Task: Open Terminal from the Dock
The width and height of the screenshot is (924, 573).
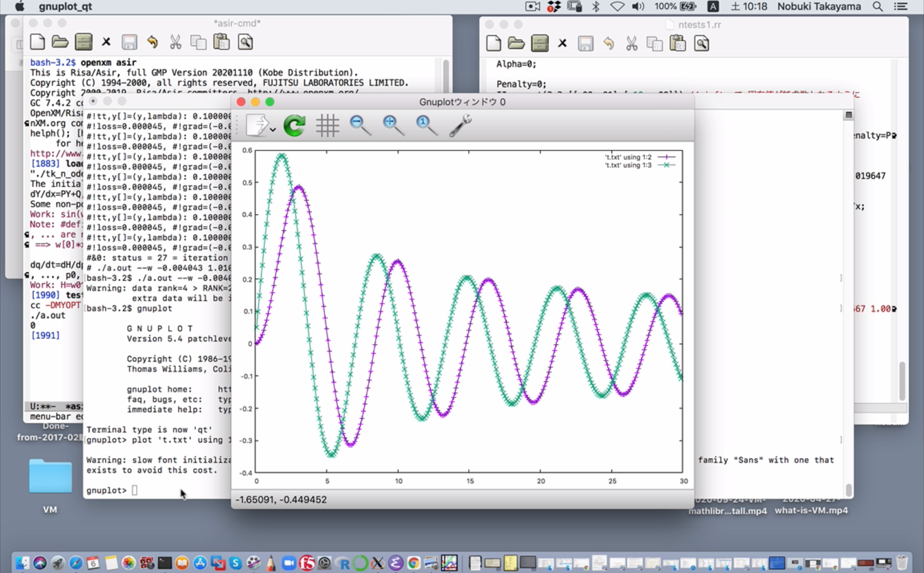Action: coord(164,563)
